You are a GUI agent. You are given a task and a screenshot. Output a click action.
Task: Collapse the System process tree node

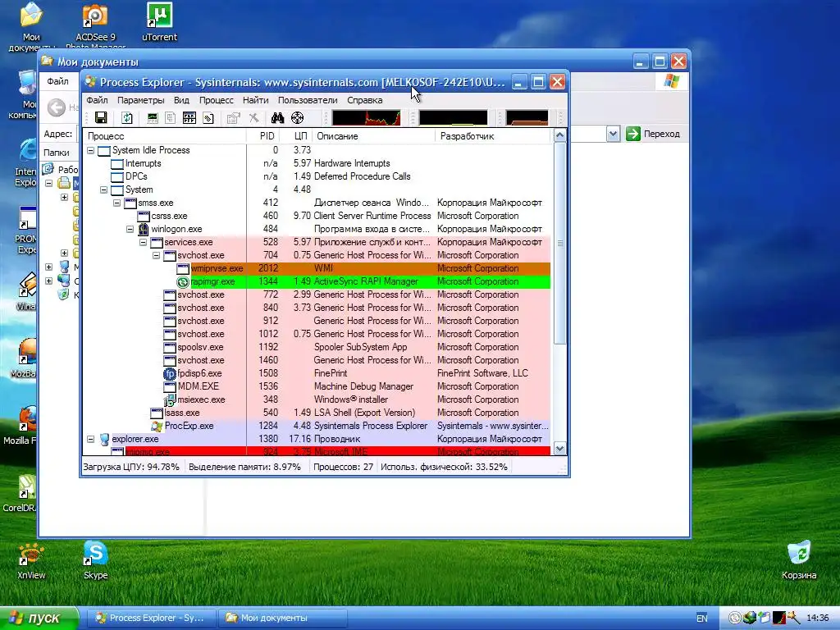(104, 189)
